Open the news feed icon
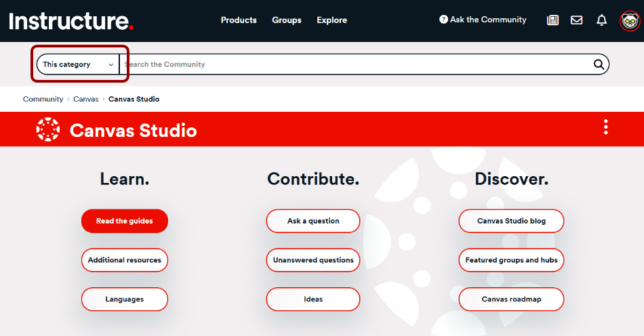 click(x=552, y=20)
